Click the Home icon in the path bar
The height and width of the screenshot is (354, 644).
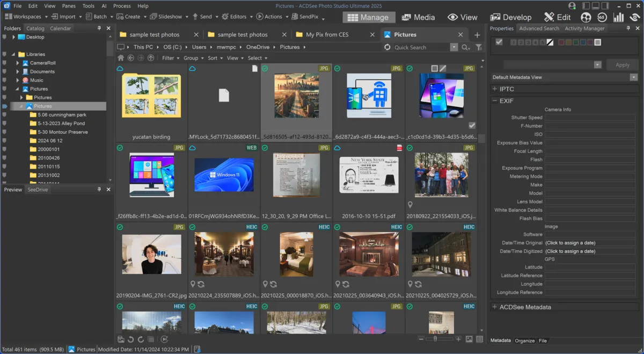pyautogui.click(x=121, y=57)
